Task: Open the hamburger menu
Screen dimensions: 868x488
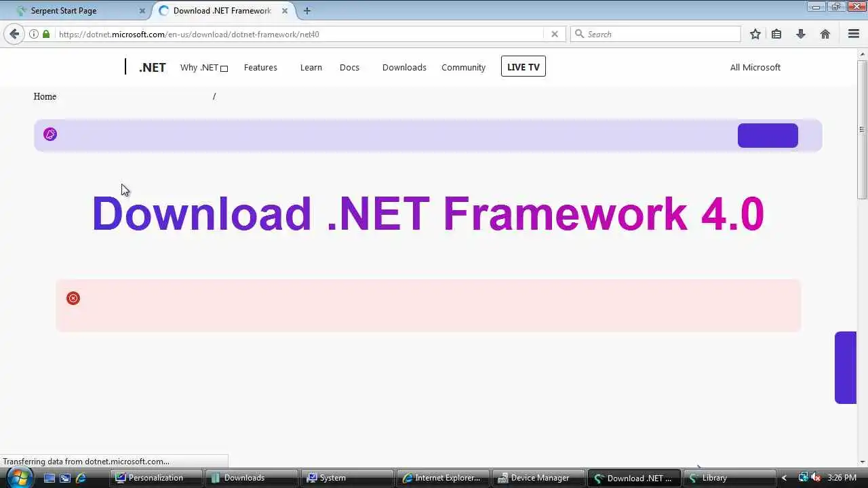Action: [x=854, y=34]
